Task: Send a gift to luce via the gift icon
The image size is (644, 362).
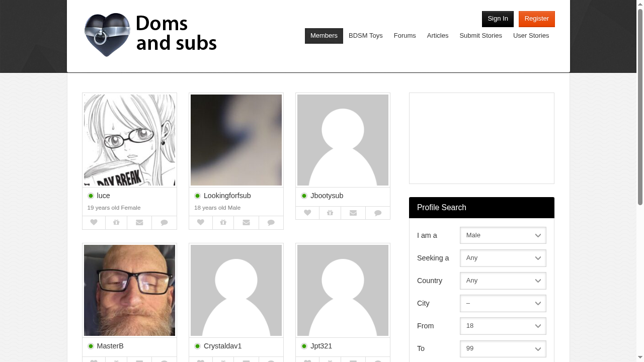Action: 116,222
